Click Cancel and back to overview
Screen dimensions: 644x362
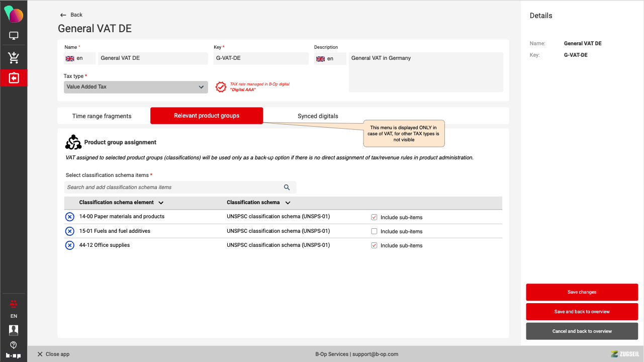[582, 331]
